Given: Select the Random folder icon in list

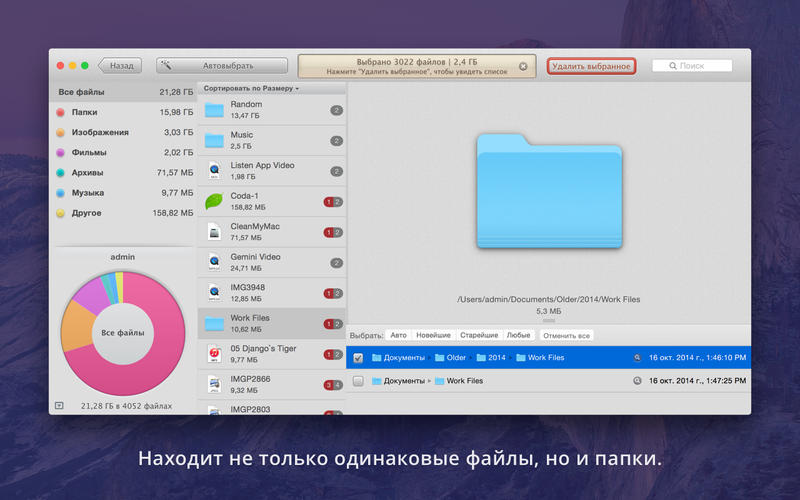Looking at the screenshot, I should pos(214,110).
